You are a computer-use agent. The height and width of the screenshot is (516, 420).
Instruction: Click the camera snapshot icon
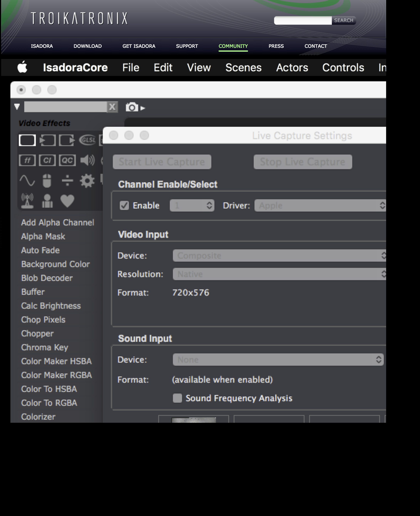tap(132, 107)
